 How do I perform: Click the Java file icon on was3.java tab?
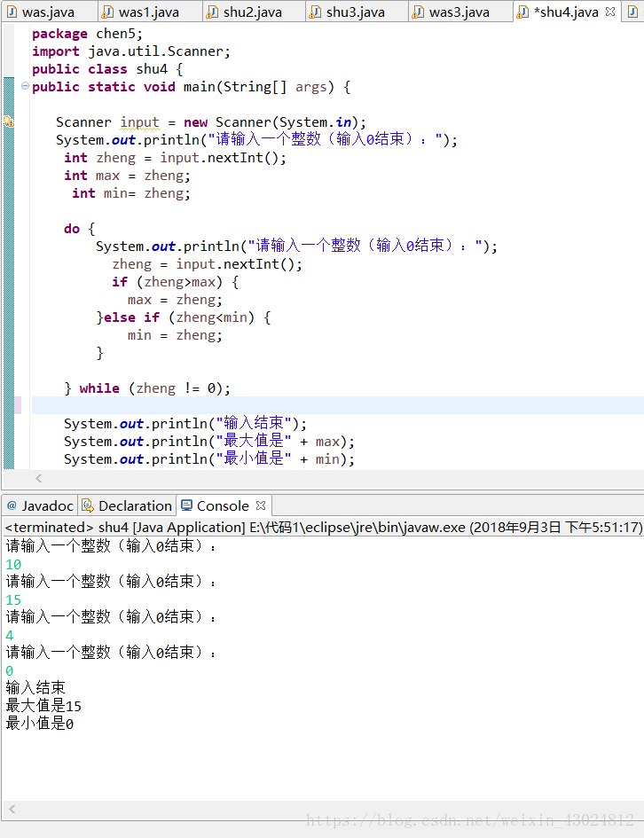419,12
